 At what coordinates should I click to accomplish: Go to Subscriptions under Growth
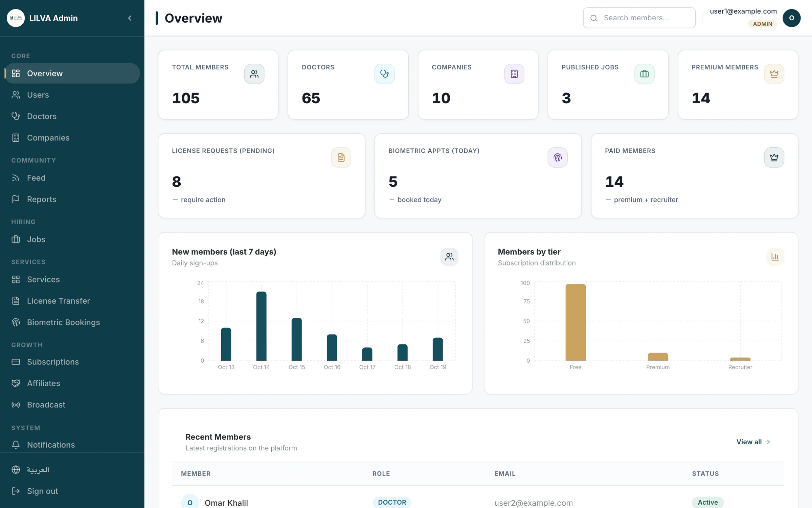click(72, 362)
